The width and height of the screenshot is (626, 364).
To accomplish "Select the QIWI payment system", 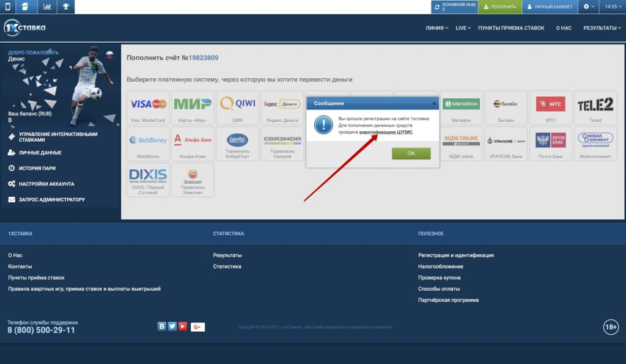I will (237, 107).
